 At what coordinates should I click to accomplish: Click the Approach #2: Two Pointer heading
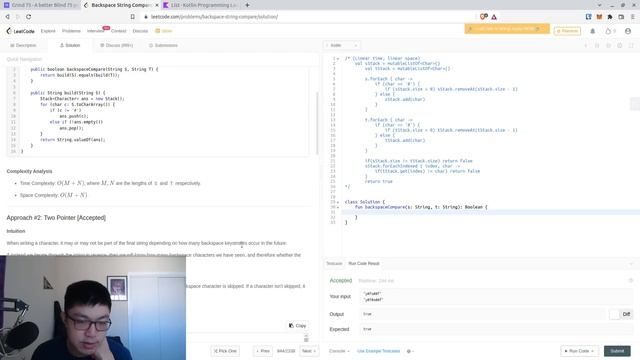pyautogui.click(x=56, y=218)
